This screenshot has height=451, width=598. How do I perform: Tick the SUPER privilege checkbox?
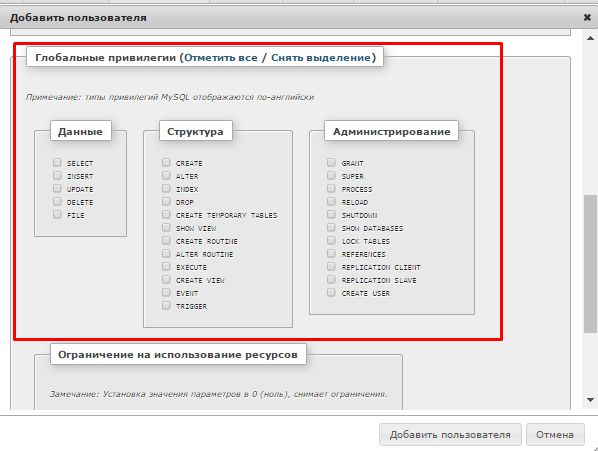pos(331,176)
